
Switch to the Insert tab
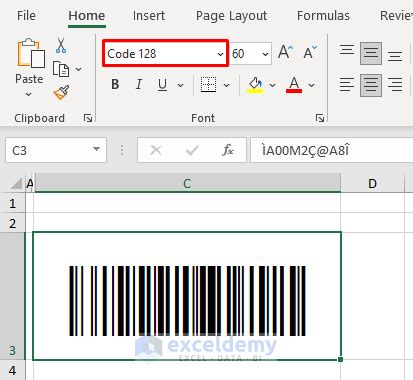(149, 16)
